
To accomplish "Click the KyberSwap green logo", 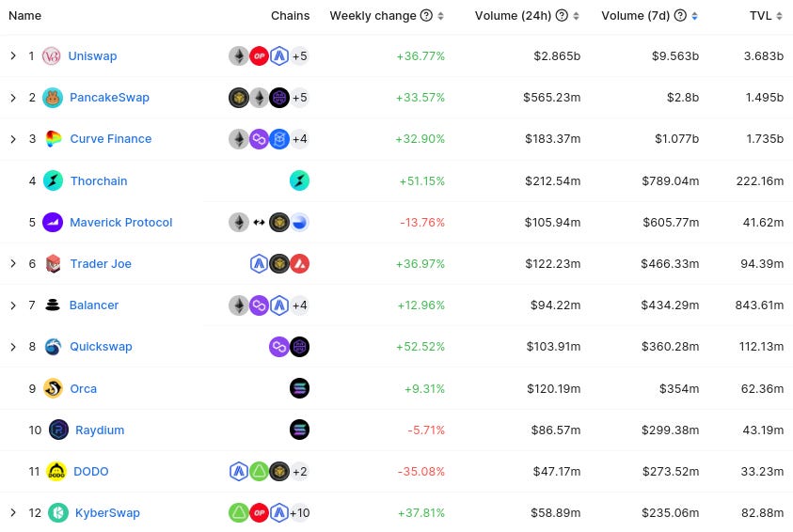I will pos(58,513).
